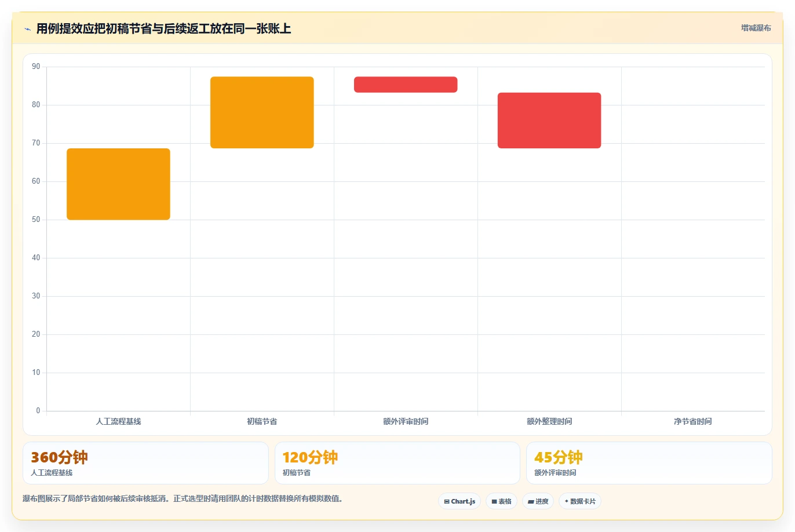Click the 增减瀑布 label in header
Viewport: 795px width, 532px height.
point(756,28)
